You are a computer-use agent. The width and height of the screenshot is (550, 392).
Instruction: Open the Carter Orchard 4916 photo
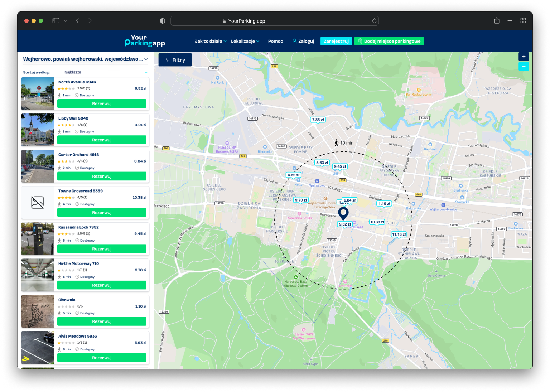point(38,166)
